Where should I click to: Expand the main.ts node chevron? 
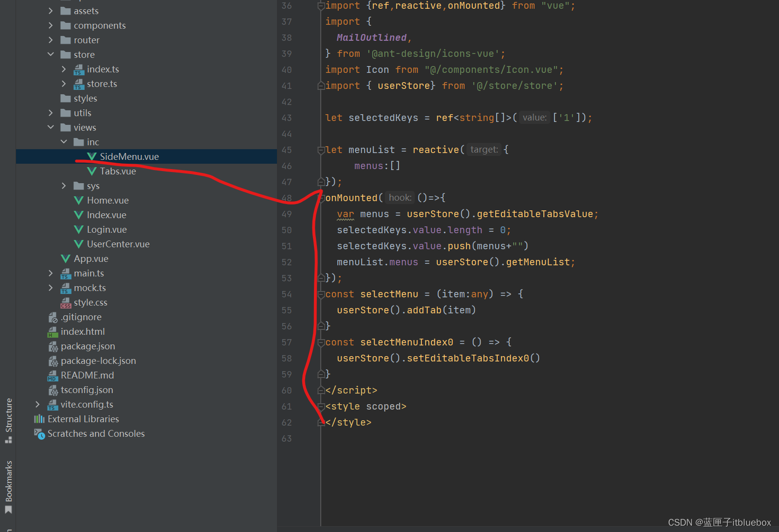51,273
